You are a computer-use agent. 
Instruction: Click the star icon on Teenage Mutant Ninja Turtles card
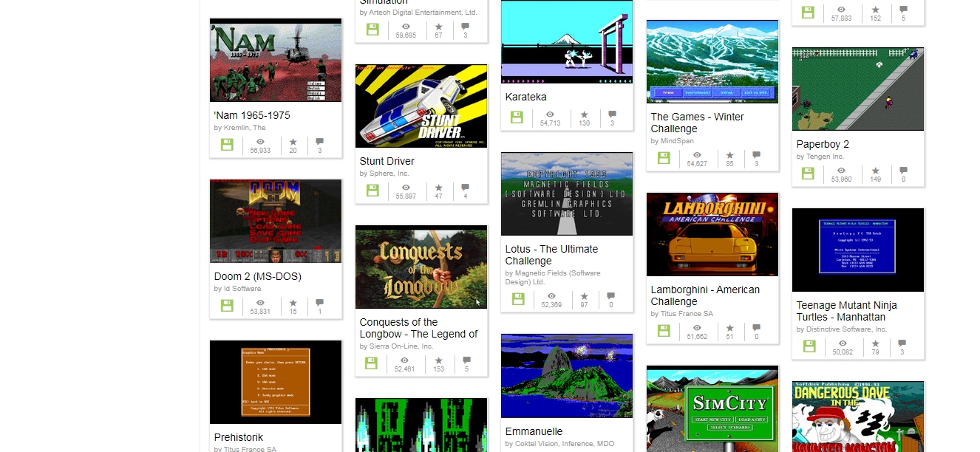point(875,343)
